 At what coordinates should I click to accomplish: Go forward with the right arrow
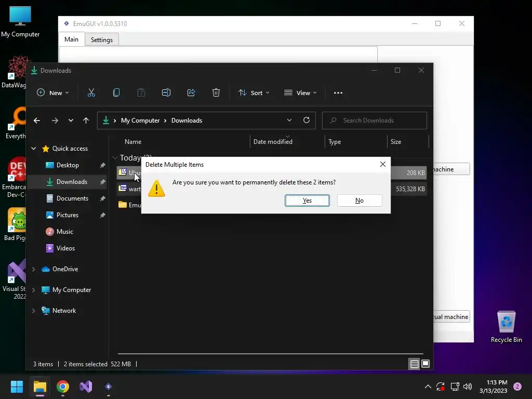click(55, 121)
